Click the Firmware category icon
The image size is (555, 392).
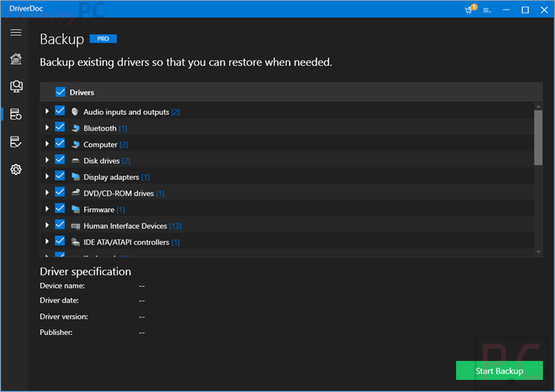75,210
